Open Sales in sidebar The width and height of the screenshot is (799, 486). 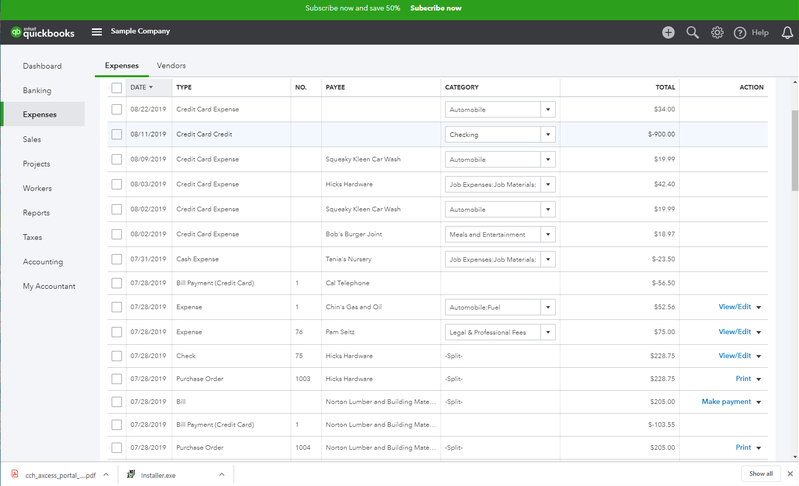(32, 140)
